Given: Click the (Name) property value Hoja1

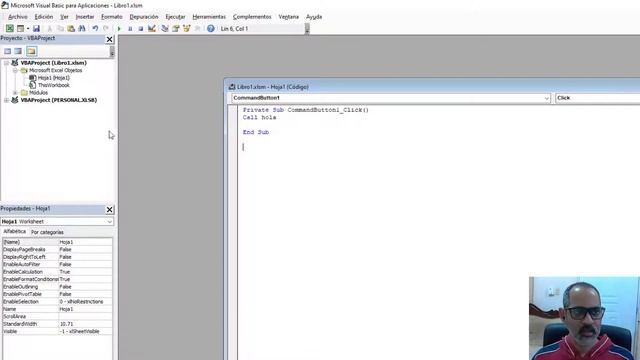Looking at the screenshot, I should [85, 242].
